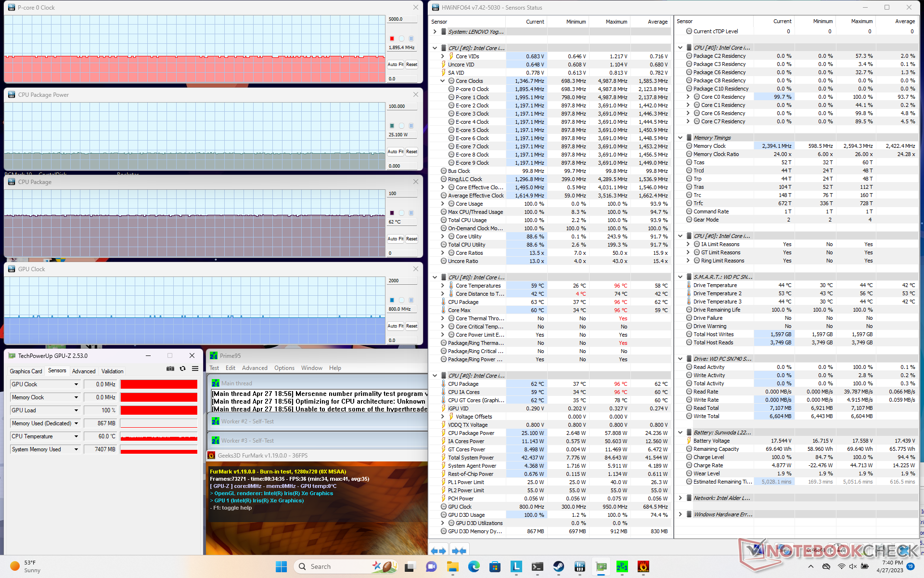Screen dimensions: 924x578
Task: Switch to the Graphics Card tab in GPU-Z
Action: [x=26, y=371]
